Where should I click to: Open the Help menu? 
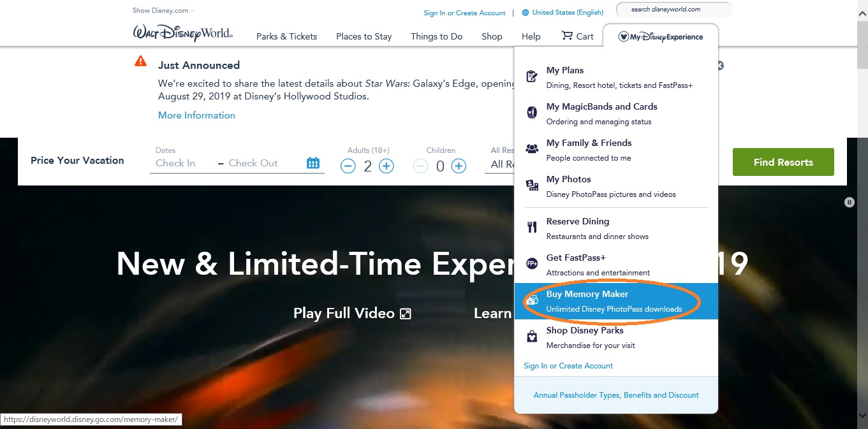point(531,36)
